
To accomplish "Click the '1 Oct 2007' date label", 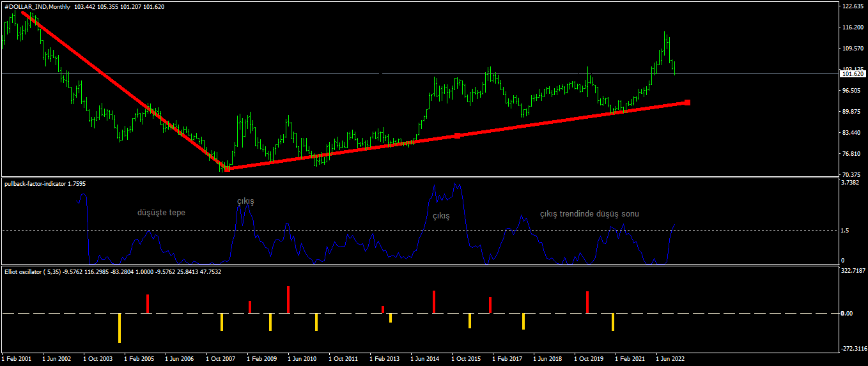I will click(220, 359).
